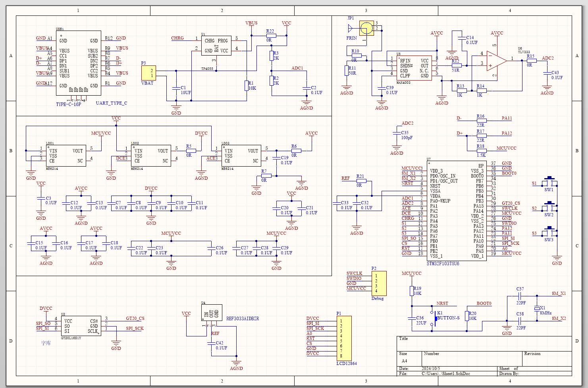588x388 pixels.
Task: Select the REF3033AIDBZR voltage reference U4
Action: pyautogui.click(x=211, y=313)
